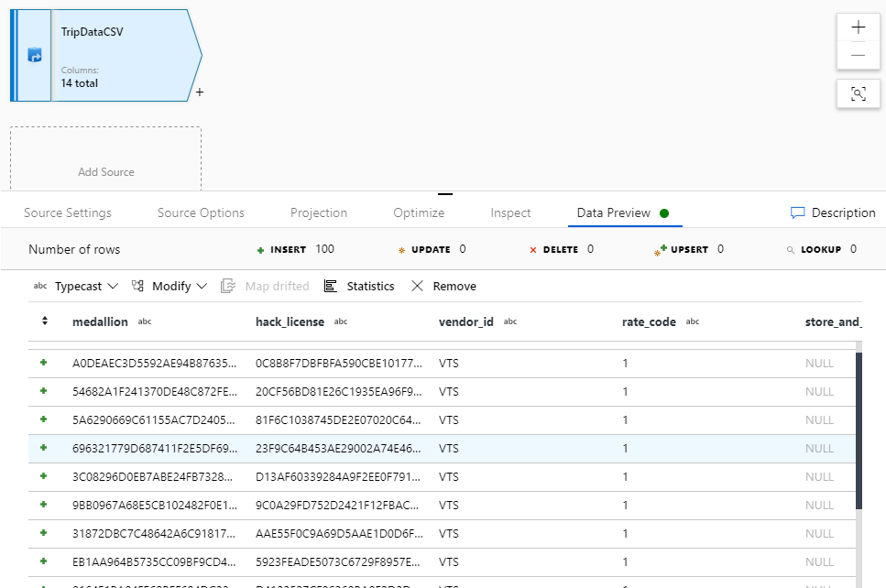The height and width of the screenshot is (588, 886).
Task: Click the Remove X icon
Action: click(x=417, y=286)
